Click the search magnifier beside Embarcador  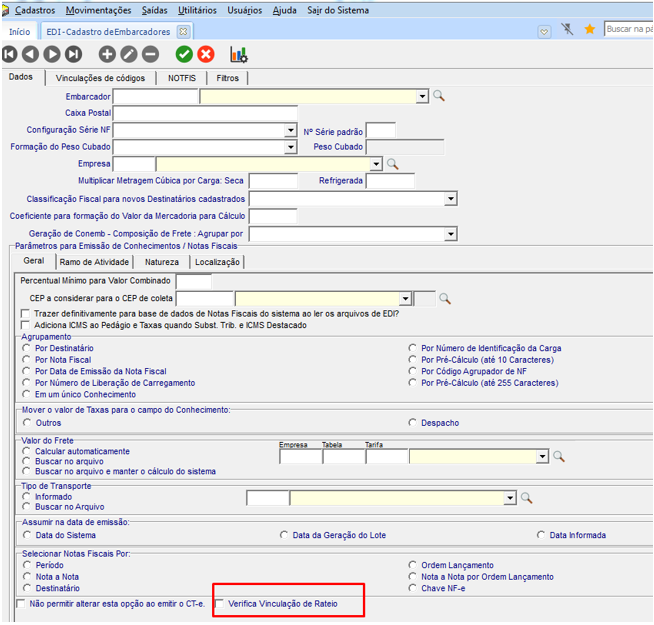click(x=438, y=96)
